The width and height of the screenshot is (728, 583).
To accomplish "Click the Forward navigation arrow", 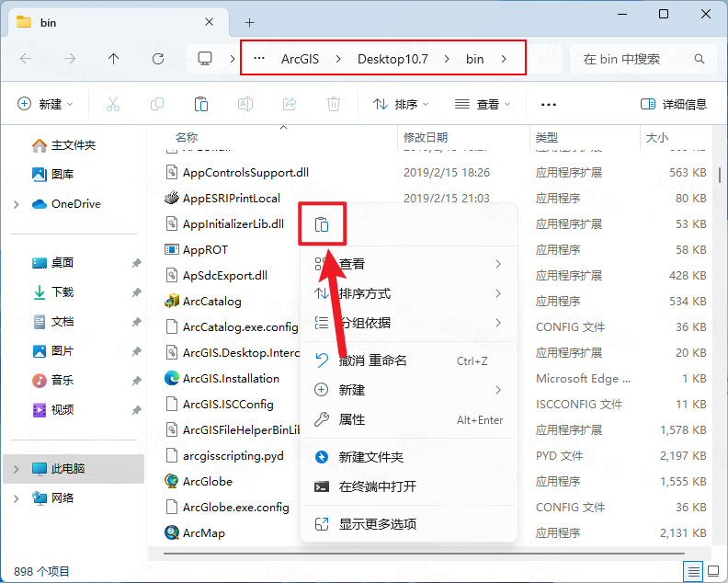I will (x=70, y=59).
